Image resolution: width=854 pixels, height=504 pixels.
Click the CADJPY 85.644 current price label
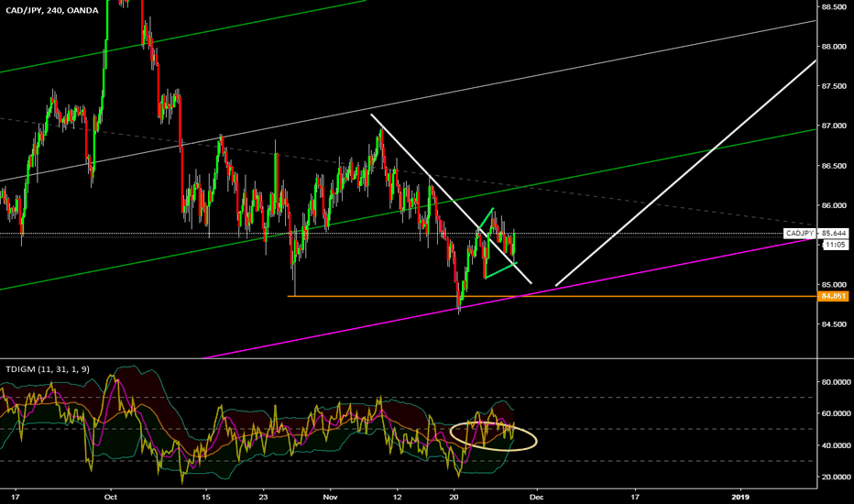click(x=816, y=233)
